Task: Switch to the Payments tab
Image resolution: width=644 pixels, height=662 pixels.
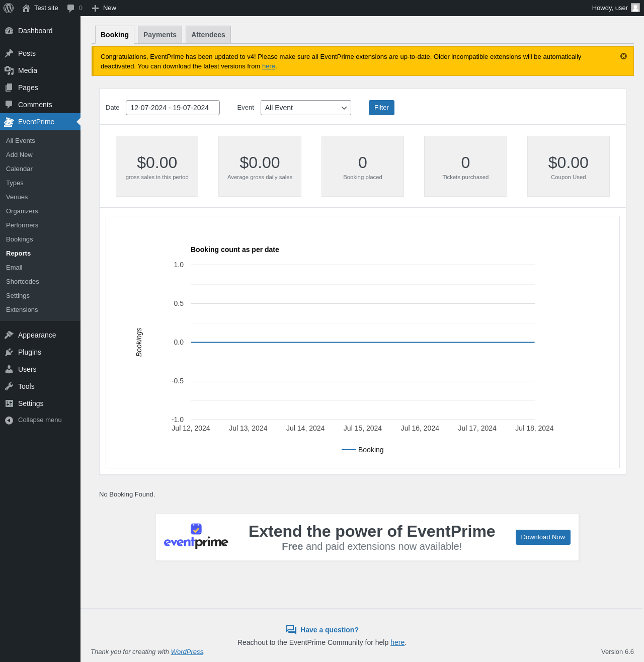Action: (160, 35)
